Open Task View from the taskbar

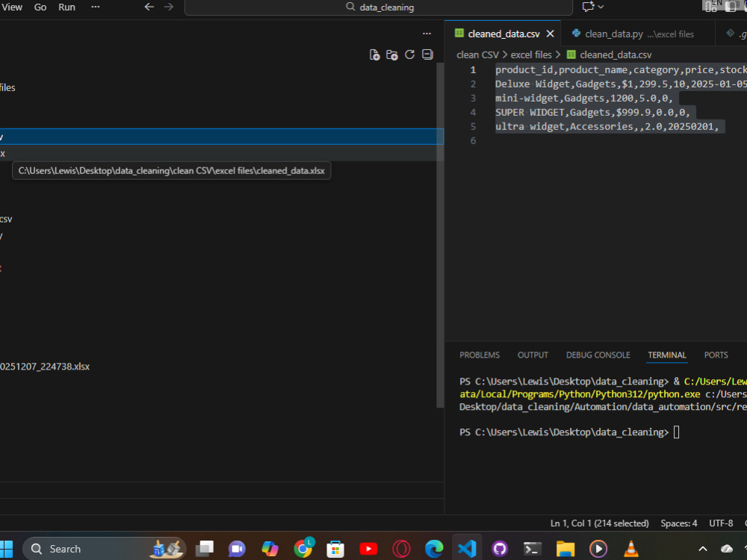click(x=205, y=549)
